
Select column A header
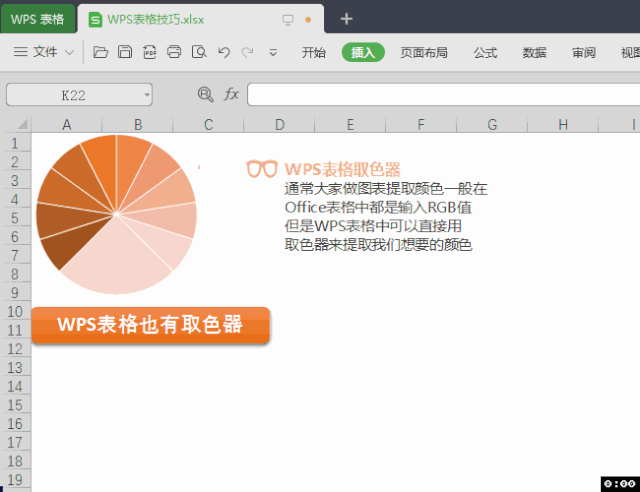[67, 125]
